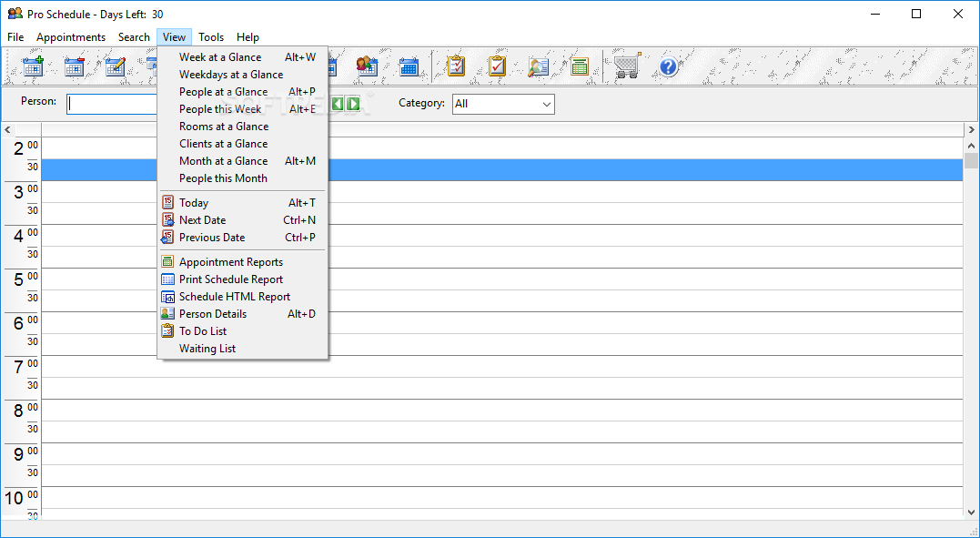Open the checklist clipboard toolbar icon
The image size is (980, 538).
(456, 66)
